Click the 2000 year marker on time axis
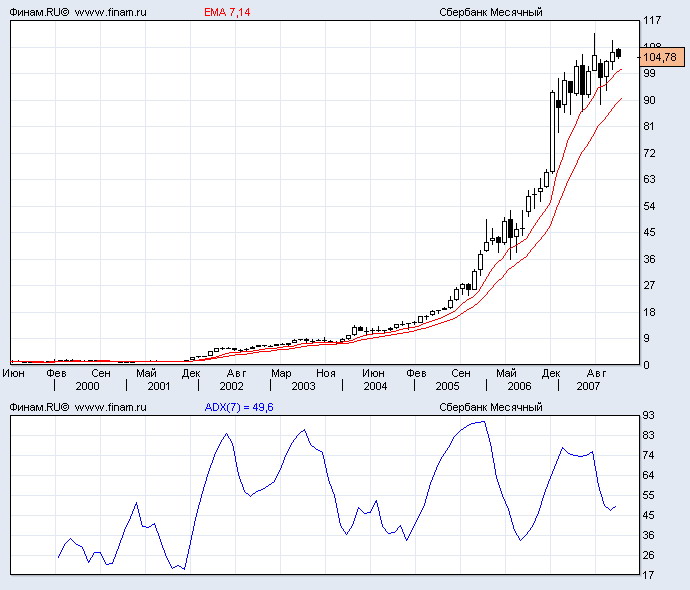The image size is (690, 590). point(87,385)
